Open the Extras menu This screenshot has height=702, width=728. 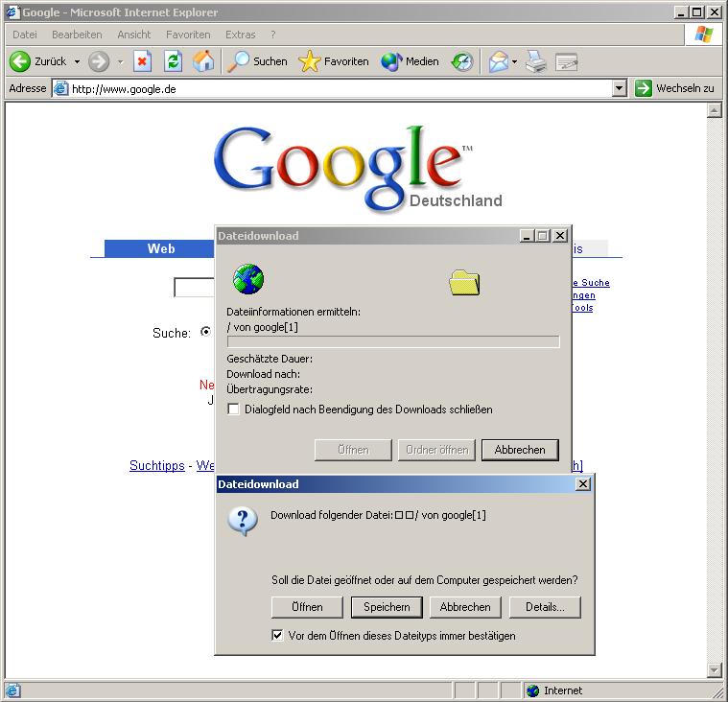click(241, 35)
